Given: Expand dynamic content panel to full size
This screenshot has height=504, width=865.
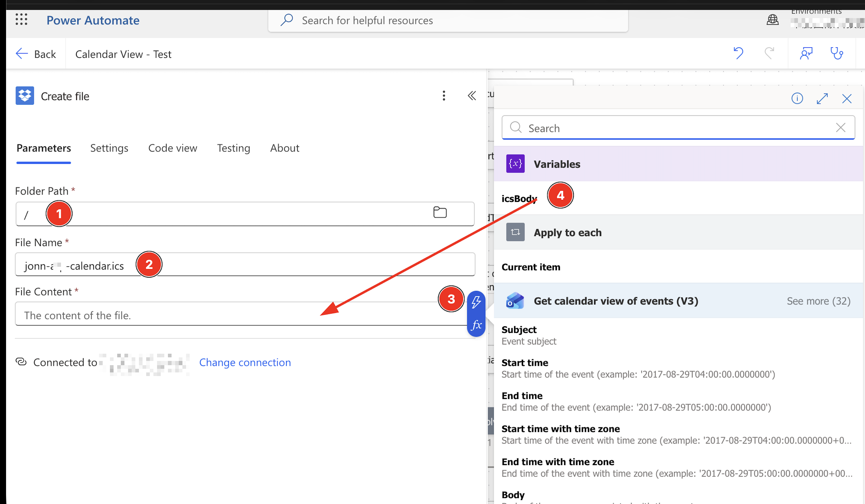Looking at the screenshot, I should click(822, 98).
